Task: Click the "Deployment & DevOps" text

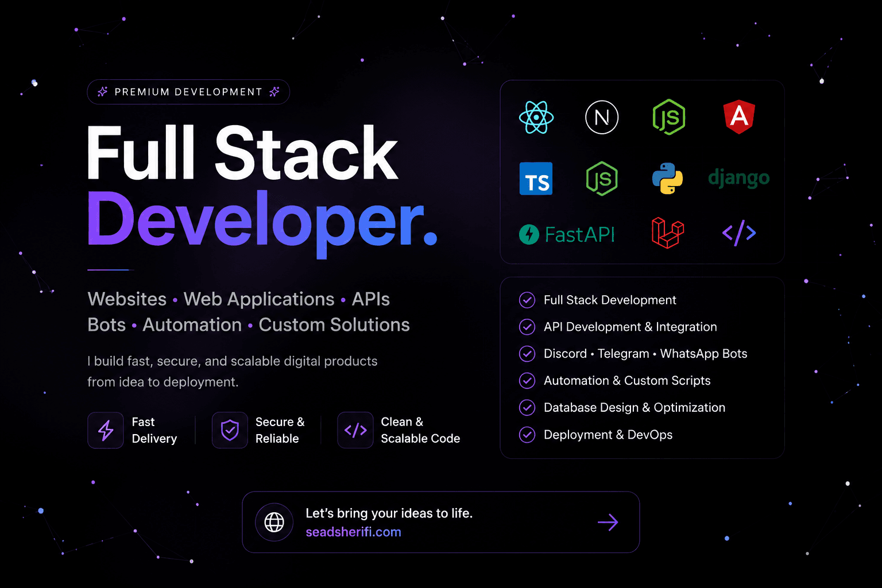Action: point(608,435)
